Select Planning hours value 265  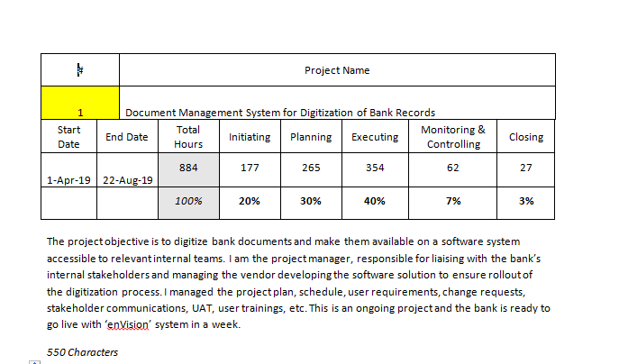click(x=311, y=168)
